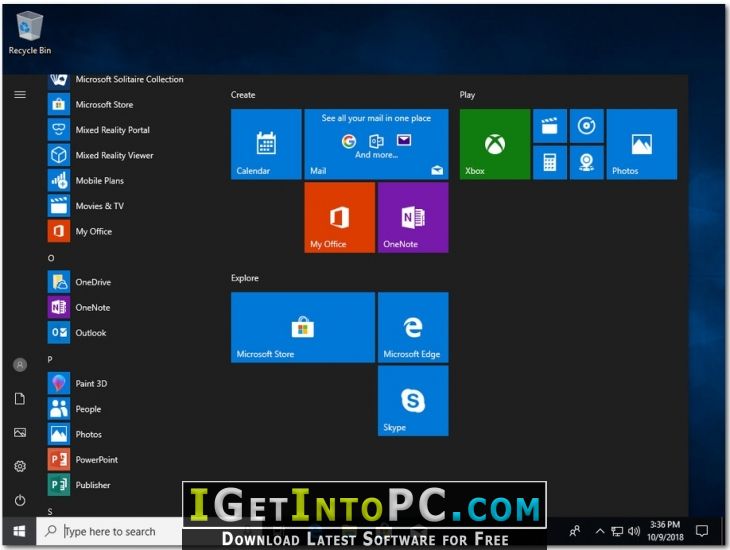
Task: Jump to letter S section header
Action: (x=50, y=511)
